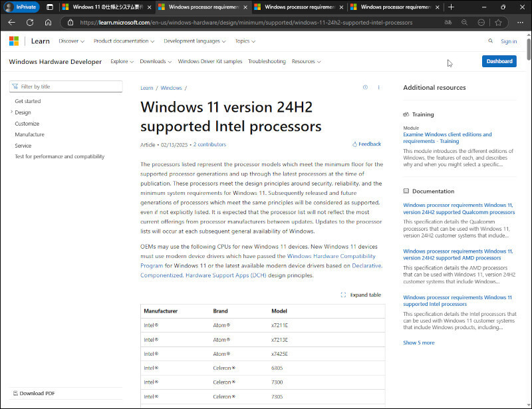Add this page to favorites star icon
This screenshot has width=532, height=409.
[498, 23]
